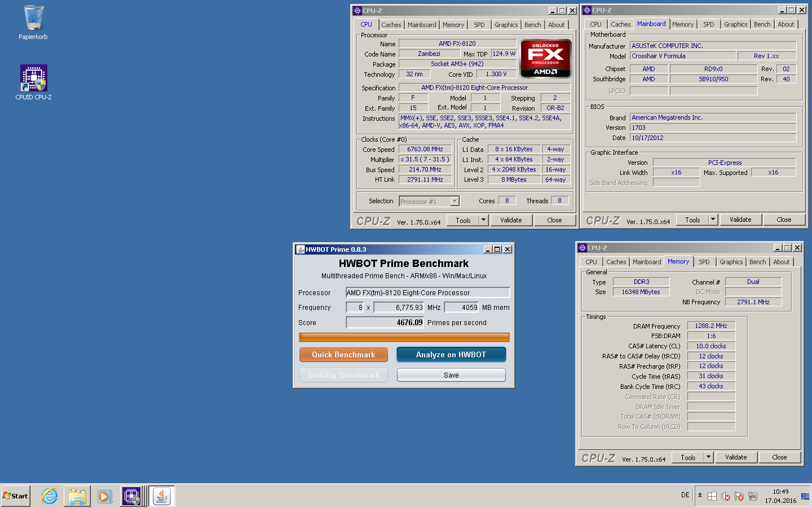Select Graphics tab in Memory window
Viewport: 812px width, 508px height.
731,262
